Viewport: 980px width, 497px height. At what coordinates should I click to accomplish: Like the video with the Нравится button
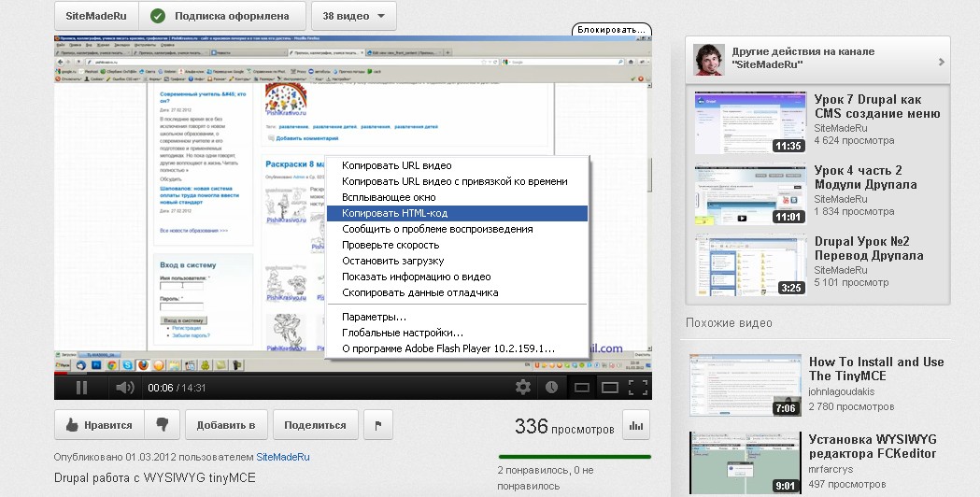click(x=99, y=425)
